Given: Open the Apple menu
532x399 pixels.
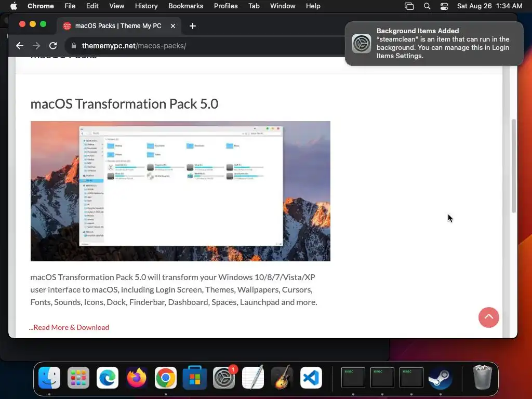Looking at the screenshot, I should [14, 6].
